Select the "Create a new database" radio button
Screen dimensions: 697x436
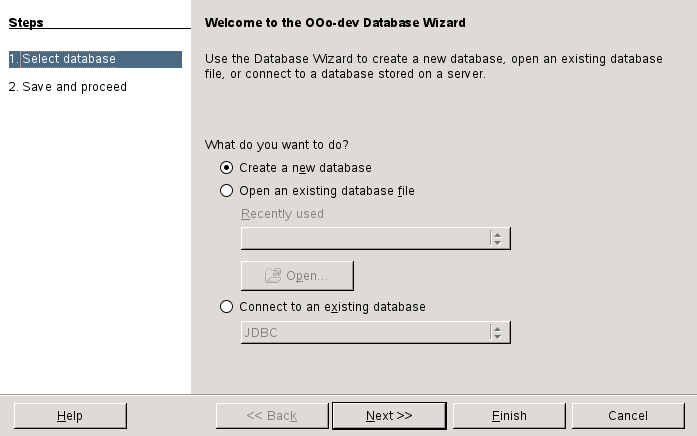[x=227, y=168]
